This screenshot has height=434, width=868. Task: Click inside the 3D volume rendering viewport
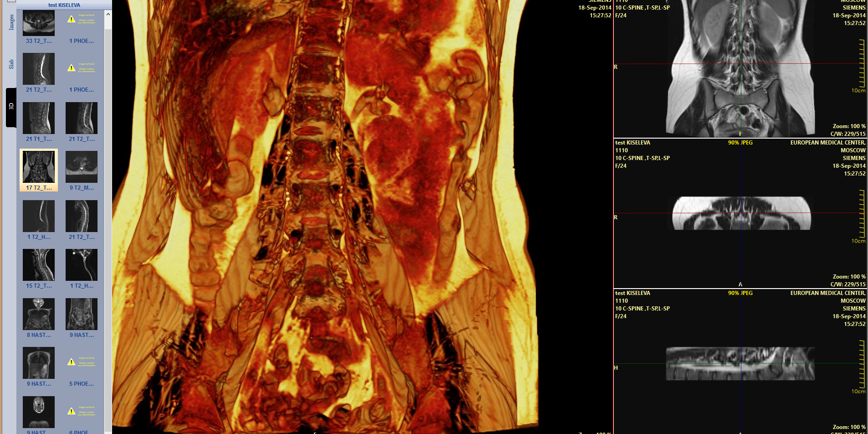[x=362, y=217]
